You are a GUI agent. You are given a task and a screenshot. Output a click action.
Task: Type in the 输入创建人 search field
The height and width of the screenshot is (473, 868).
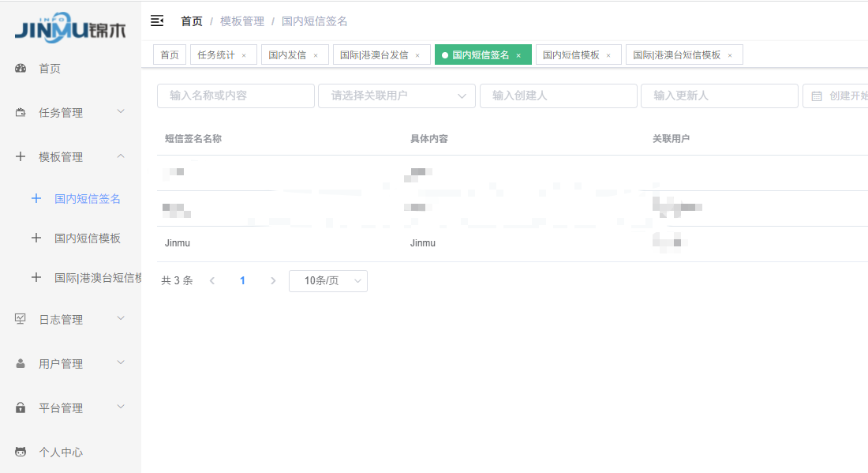558,95
